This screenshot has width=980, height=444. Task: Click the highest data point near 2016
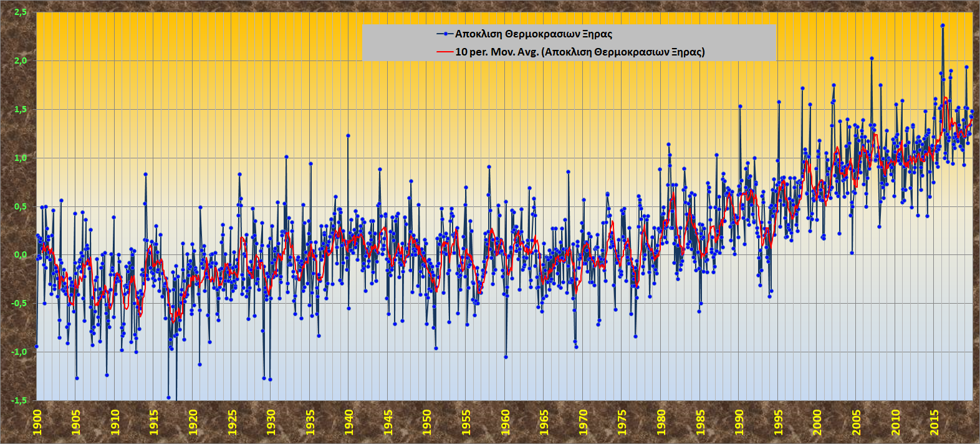pos(943,26)
